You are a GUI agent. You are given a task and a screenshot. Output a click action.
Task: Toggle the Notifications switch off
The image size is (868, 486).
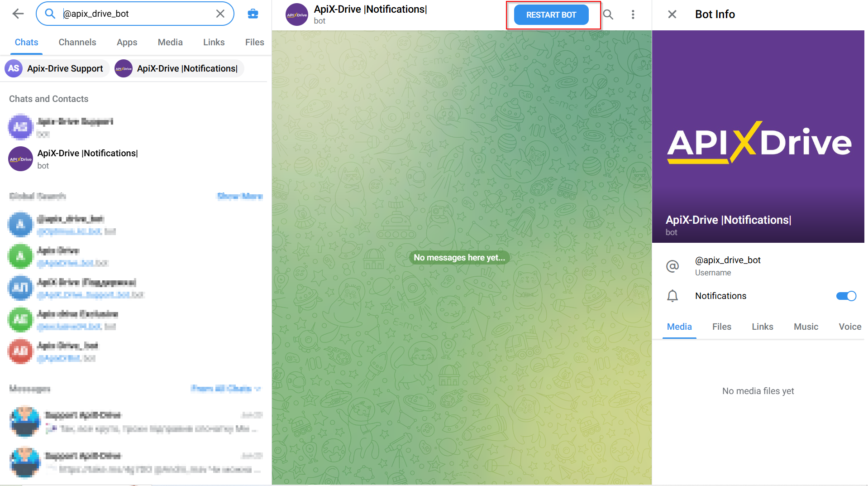tap(846, 296)
